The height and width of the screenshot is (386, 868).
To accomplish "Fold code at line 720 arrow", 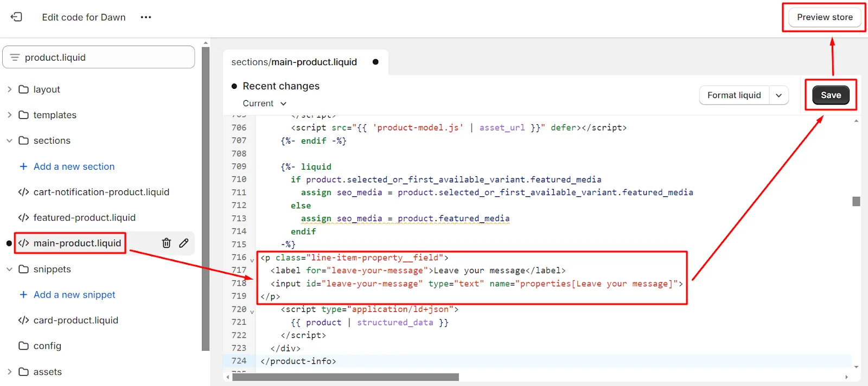I will point(252,311).
